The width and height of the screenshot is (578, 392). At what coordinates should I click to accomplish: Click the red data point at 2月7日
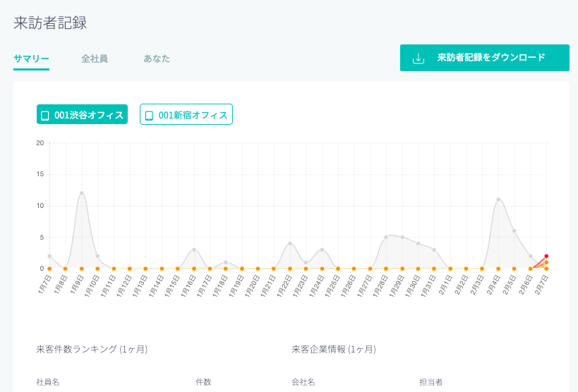coord(546,256)
